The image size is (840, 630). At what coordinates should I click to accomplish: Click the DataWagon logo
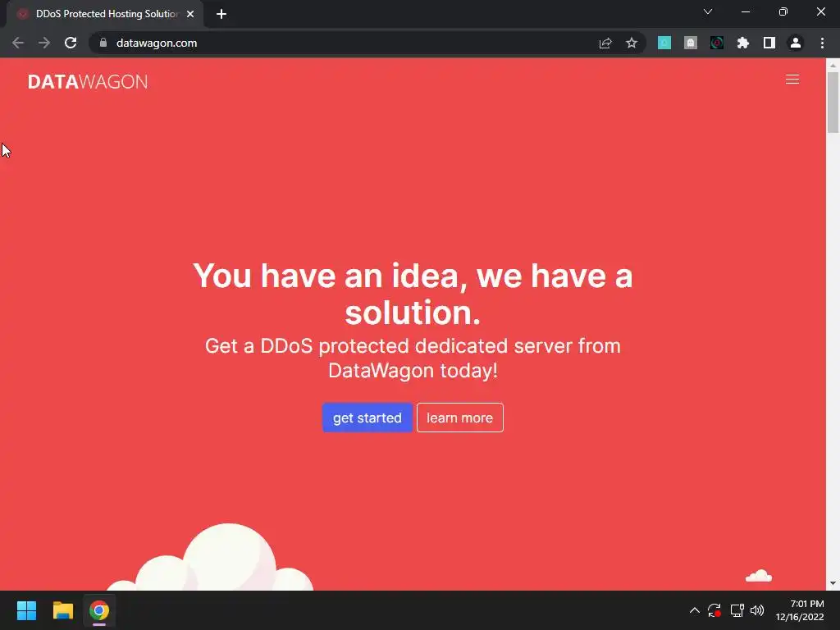coord(88,81)
